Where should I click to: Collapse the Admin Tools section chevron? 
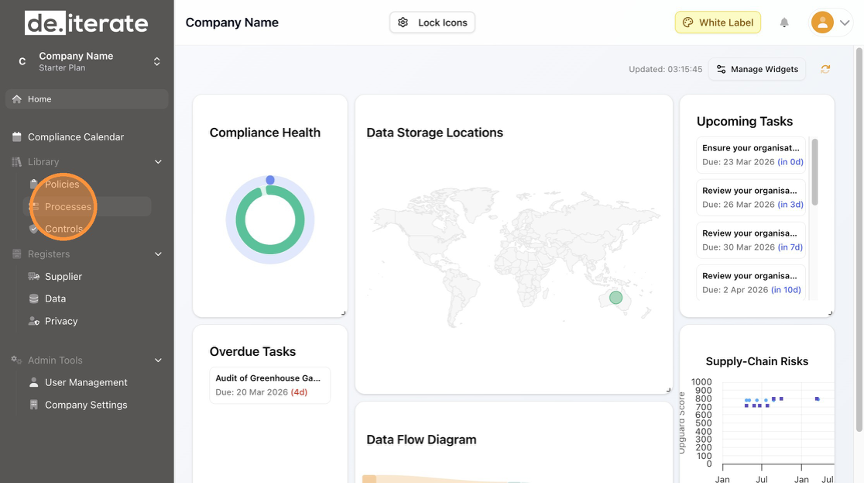pos(158,361)
